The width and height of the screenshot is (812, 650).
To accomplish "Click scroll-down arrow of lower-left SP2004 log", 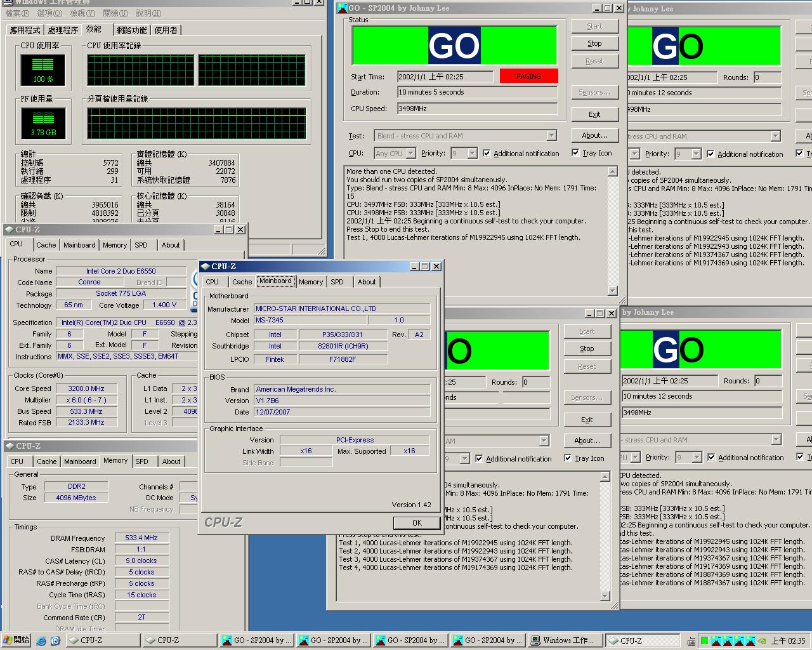I will coord(605,596).
